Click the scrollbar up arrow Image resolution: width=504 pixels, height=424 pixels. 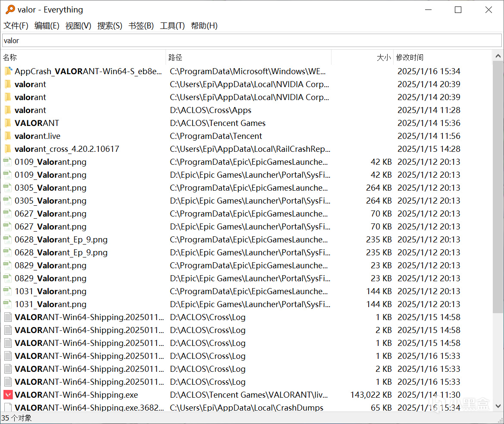point(498,56)
